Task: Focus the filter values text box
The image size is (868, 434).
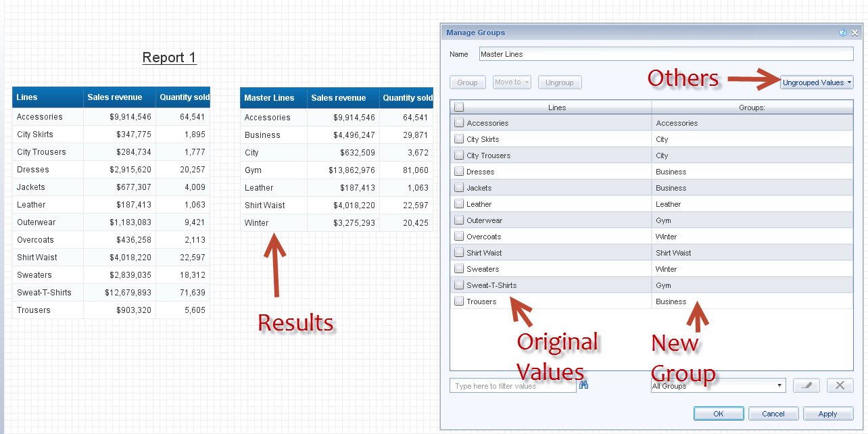Action: click(x=512, y=386)
